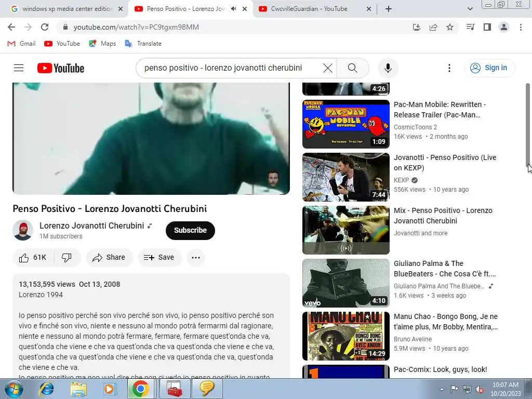Open the yellow speech bubble app on the taskbar
The image size is (532, 399).
pos(207,389)
